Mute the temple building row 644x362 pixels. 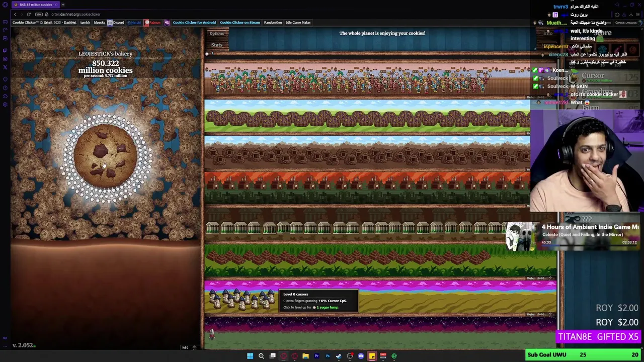point(530,278)
